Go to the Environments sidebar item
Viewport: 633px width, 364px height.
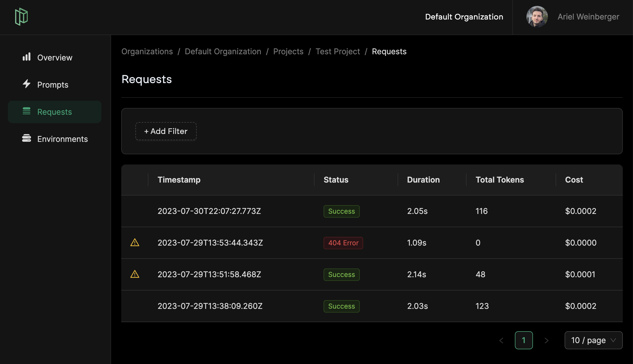click(62, 139)
